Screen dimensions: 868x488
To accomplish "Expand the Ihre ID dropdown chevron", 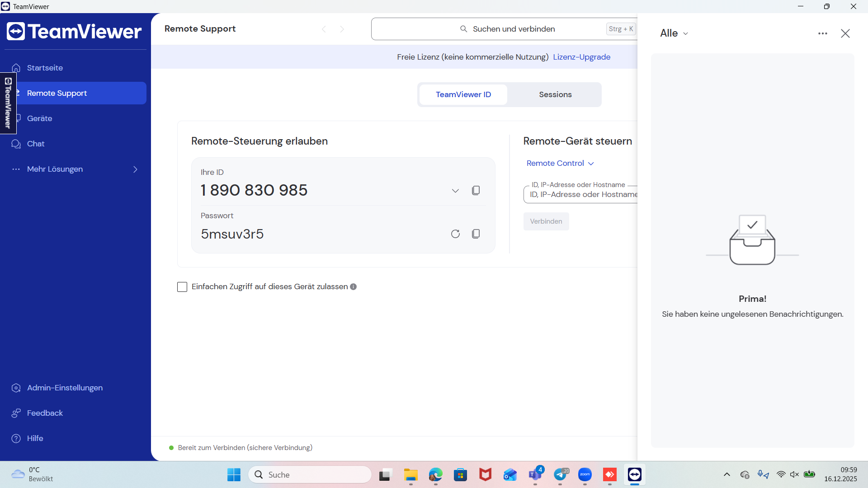I will click(x=455, y=191).
